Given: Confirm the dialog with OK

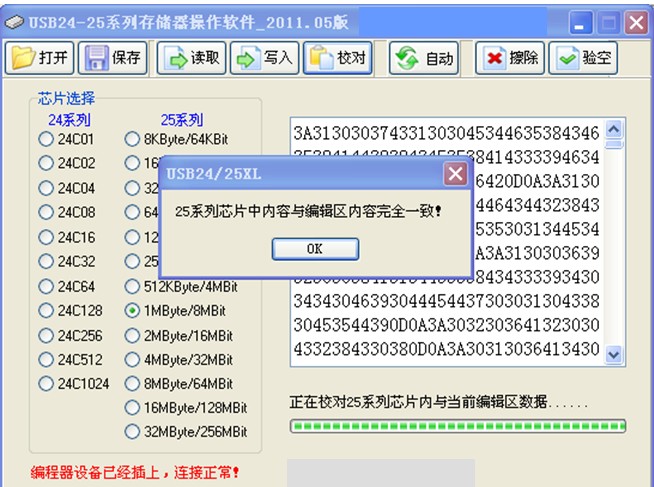Looking at the screenshot, I should coord(315,249).
